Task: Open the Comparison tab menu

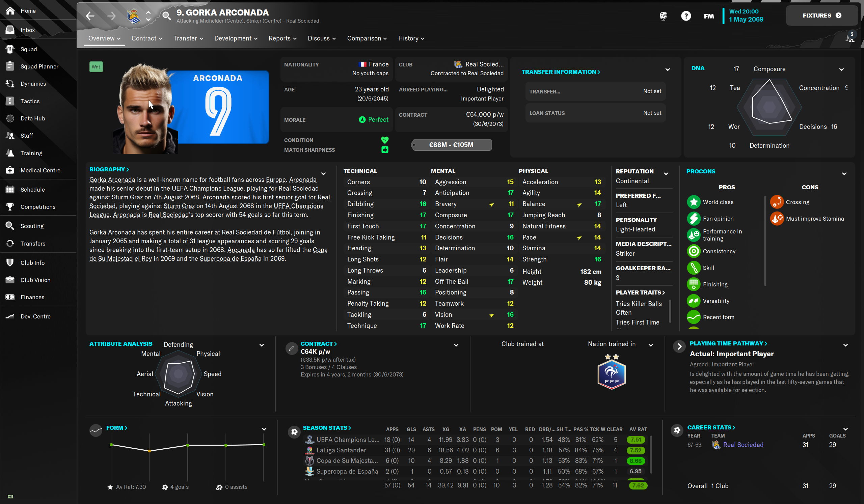Action: pyautogui.click(x=367, y=38)
